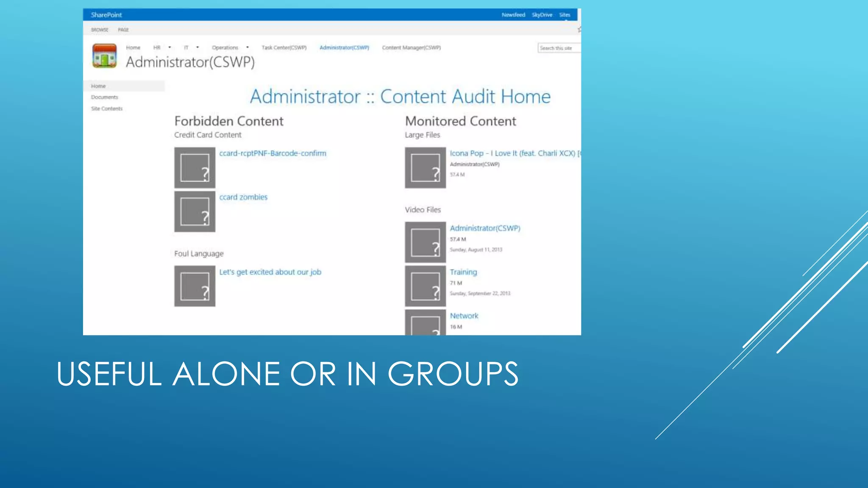Open ccard-rcptPNF-Barcode-confirm link
Image resolution: width=868 pixels, height=488 pixels.
pyautogui.click(x=273, y=153)
